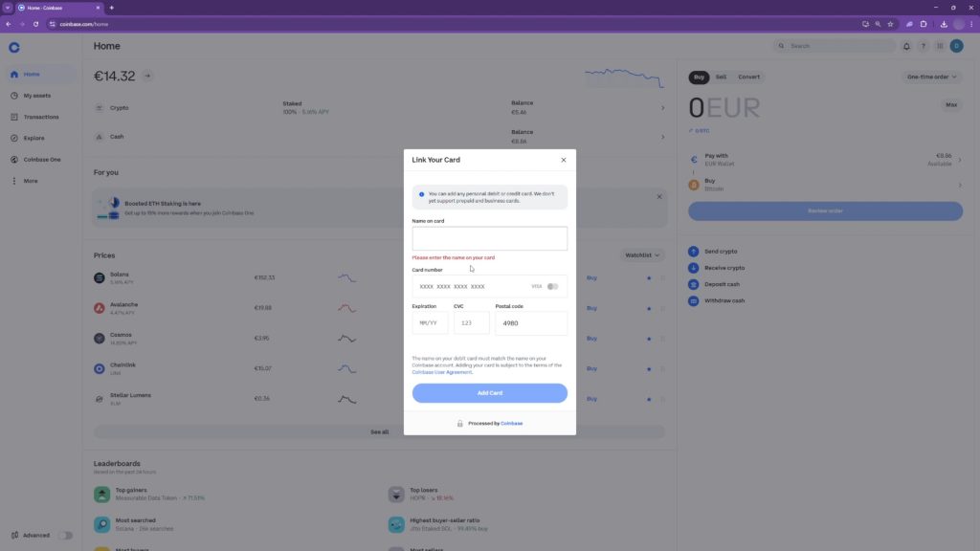The image size is (980, 551).
Task: Click the Receive crypto icon
Action: coord(693,268)
